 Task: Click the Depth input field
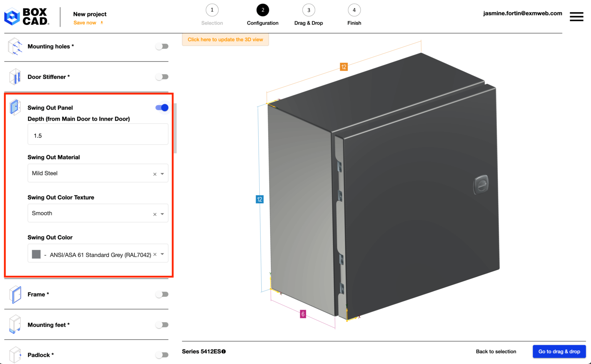98,134
